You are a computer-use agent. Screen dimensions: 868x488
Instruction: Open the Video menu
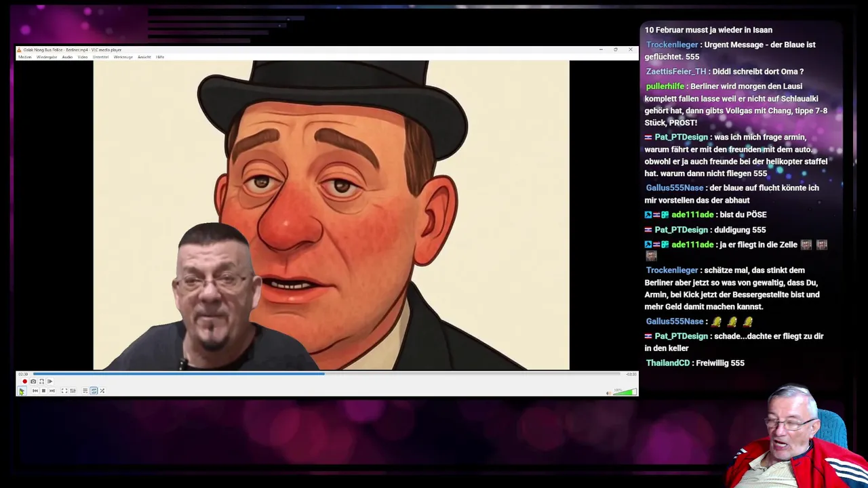point(83,57)
